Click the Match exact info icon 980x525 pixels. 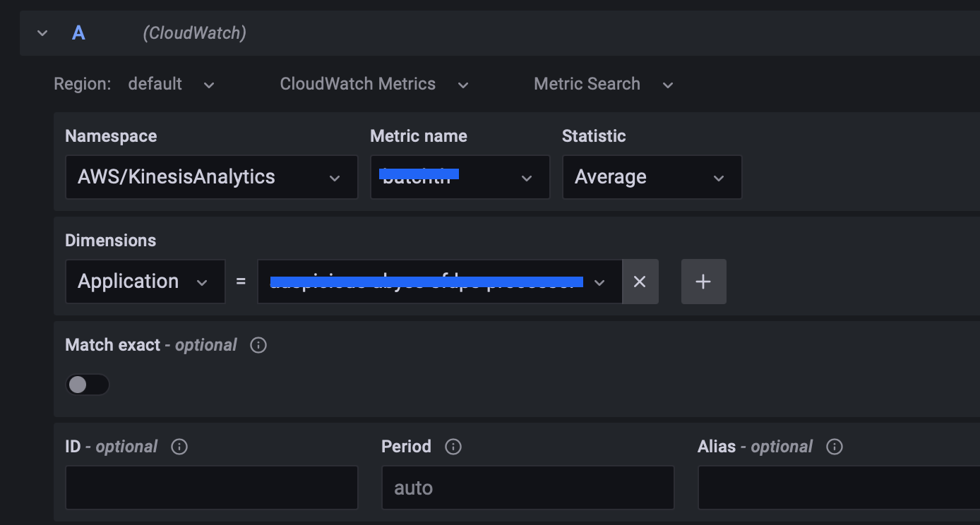(258, 345)
